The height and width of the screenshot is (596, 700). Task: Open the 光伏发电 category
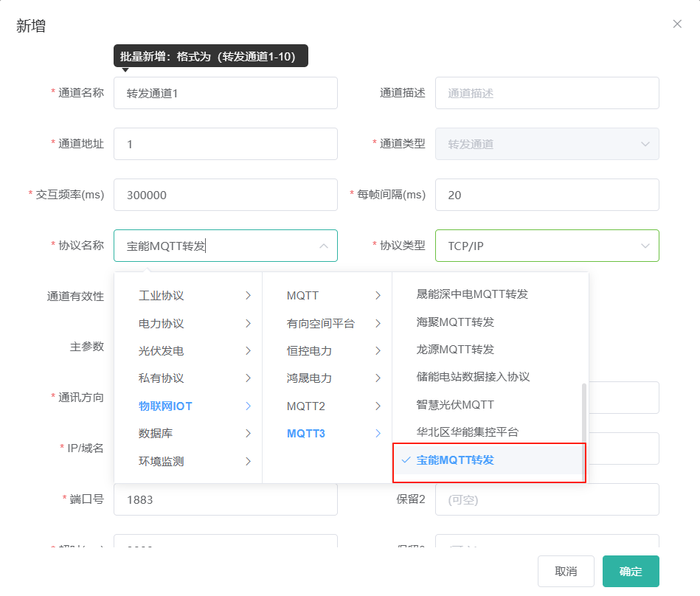point(161,351)
